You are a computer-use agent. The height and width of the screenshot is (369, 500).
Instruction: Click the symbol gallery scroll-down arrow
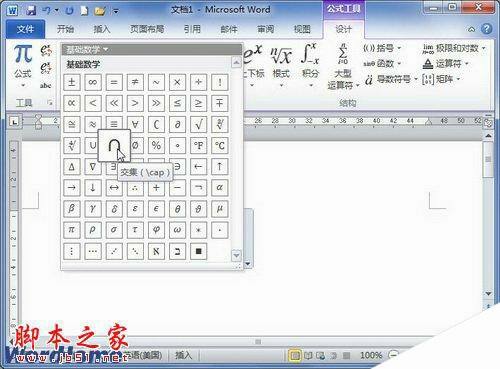pos(236,256)
